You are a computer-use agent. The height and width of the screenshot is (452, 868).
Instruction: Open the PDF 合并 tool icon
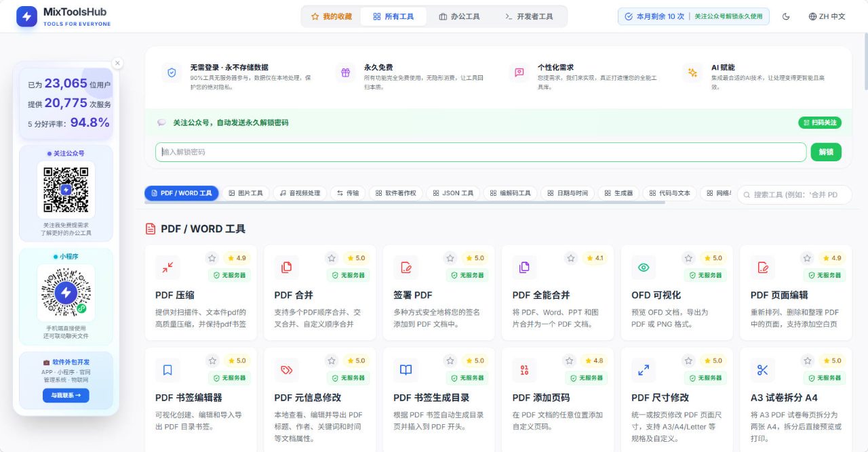point(287,268)
